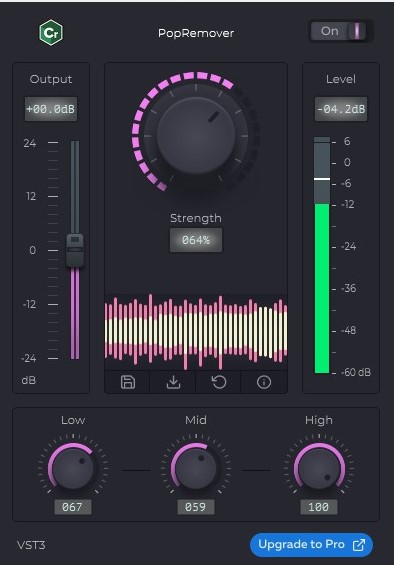The width and height of the screenshot is (394, 565).
Task: Click the High 100 value box
Action: [x=319, y=507]
